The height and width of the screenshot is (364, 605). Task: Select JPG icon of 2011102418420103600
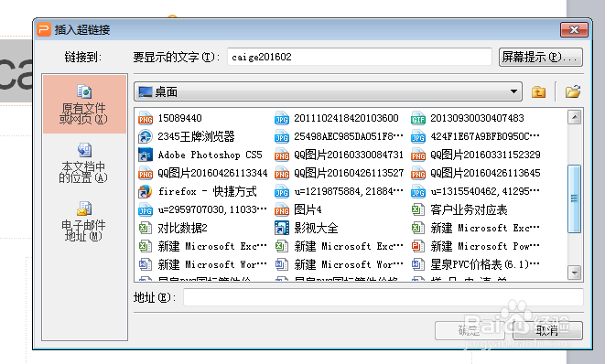pyautogui.click(x=282, y=118)
